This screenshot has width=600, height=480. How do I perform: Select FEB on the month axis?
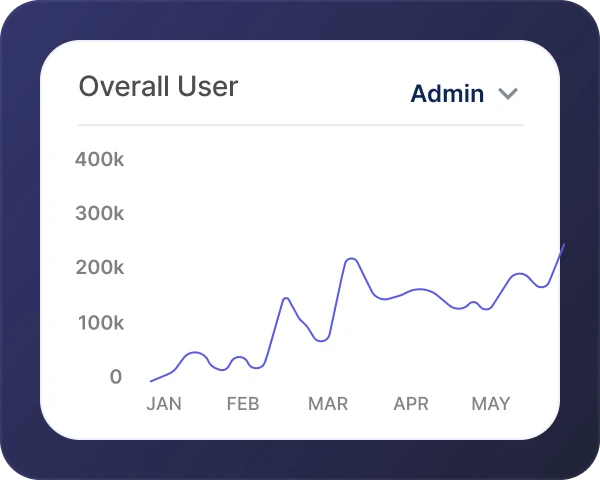click(x=243, y=404)
